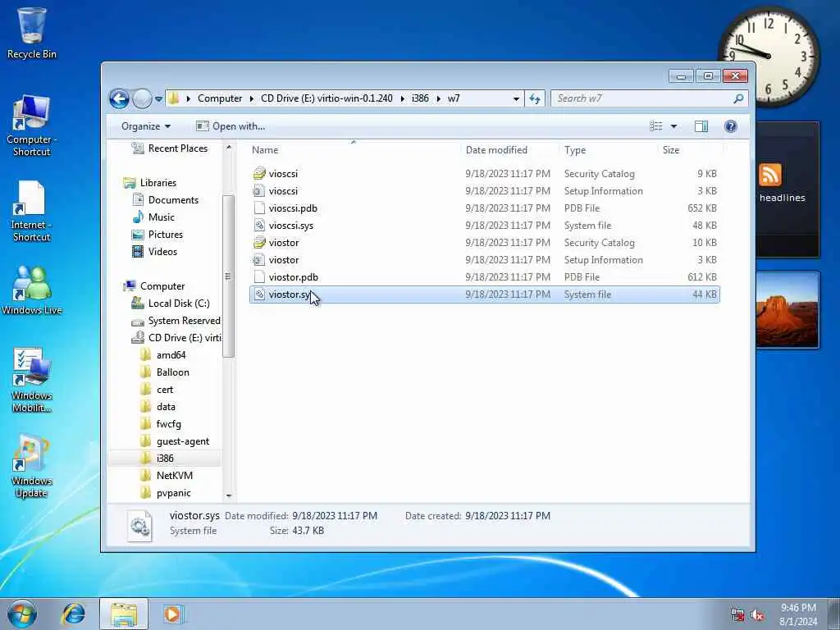Expand arrow after Computer in address bar
Screen dimensions: 840x630
pos(252,98)
